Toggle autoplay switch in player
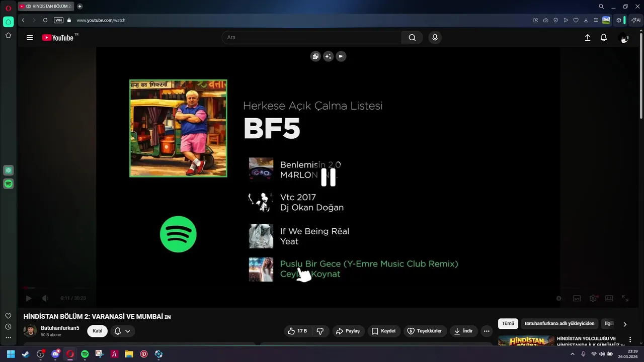644x362 pixels. pyautogui.click(x=558, y=298)
